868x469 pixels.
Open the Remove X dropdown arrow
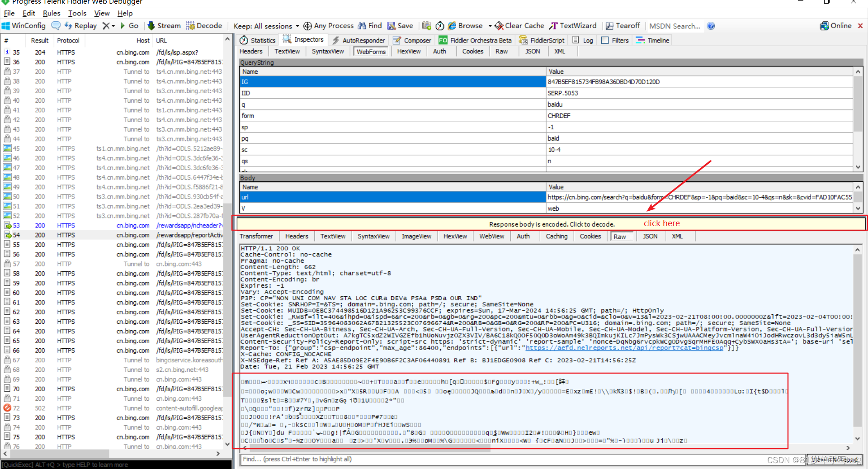point(113,26)
